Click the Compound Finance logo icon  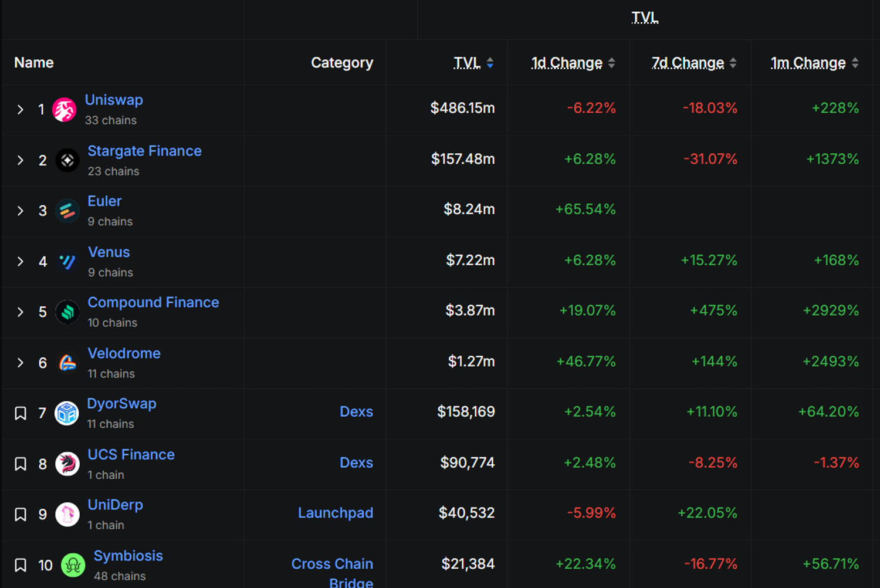[67, 312]
